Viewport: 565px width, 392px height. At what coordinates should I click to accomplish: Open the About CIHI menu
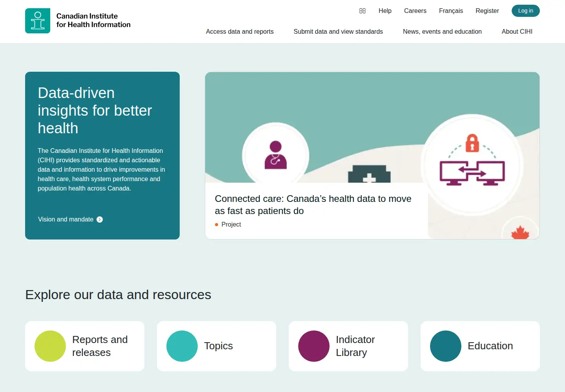click(517, 31)
